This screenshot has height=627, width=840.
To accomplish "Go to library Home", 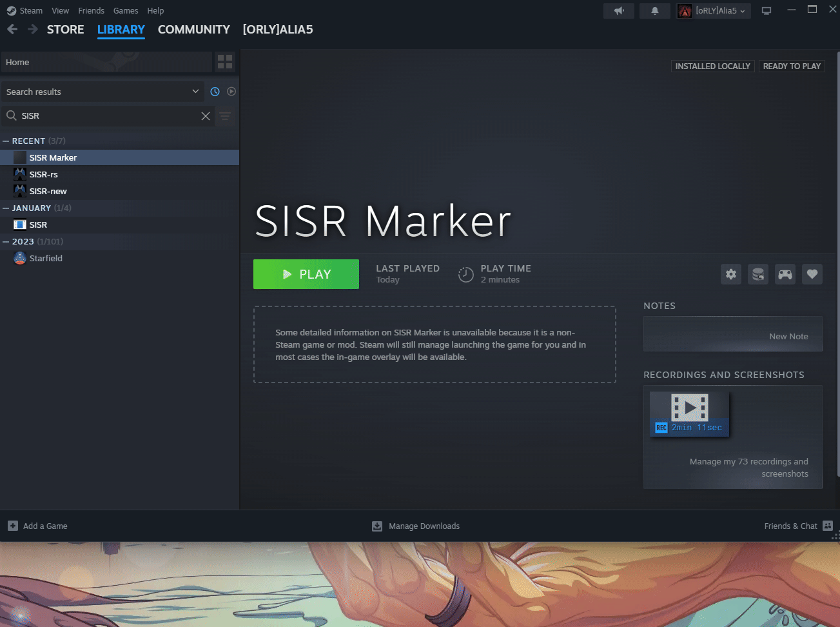I will pos(106,62).
